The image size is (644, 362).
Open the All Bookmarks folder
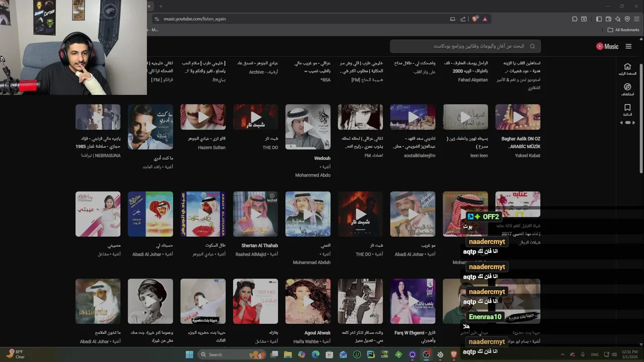click(623, 30)
